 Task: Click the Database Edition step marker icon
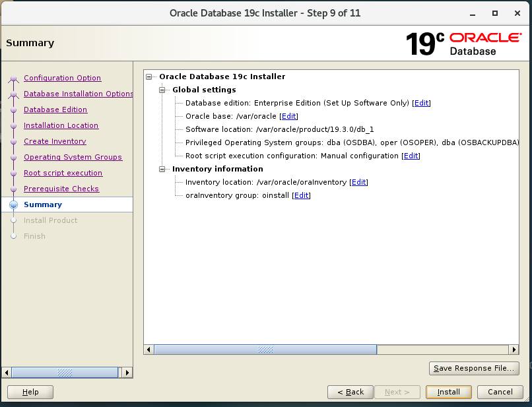pyautogui.click(x=13, y=110)
